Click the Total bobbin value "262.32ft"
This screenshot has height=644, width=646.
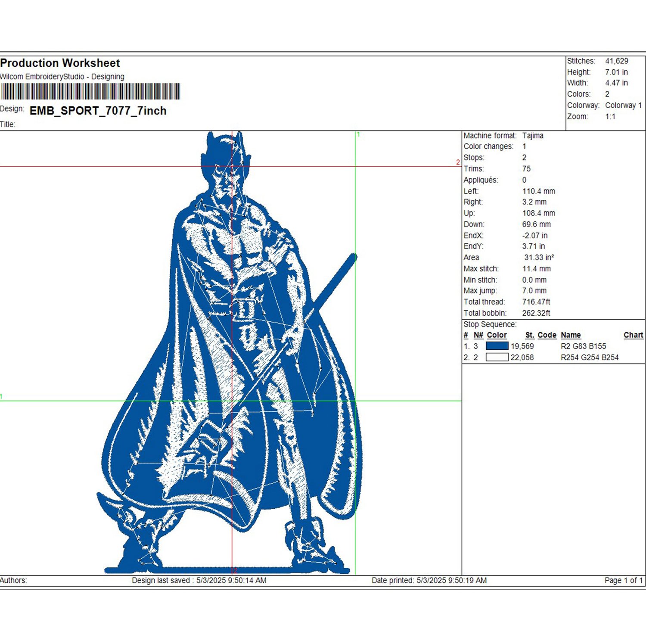click(x=536, y=313)
